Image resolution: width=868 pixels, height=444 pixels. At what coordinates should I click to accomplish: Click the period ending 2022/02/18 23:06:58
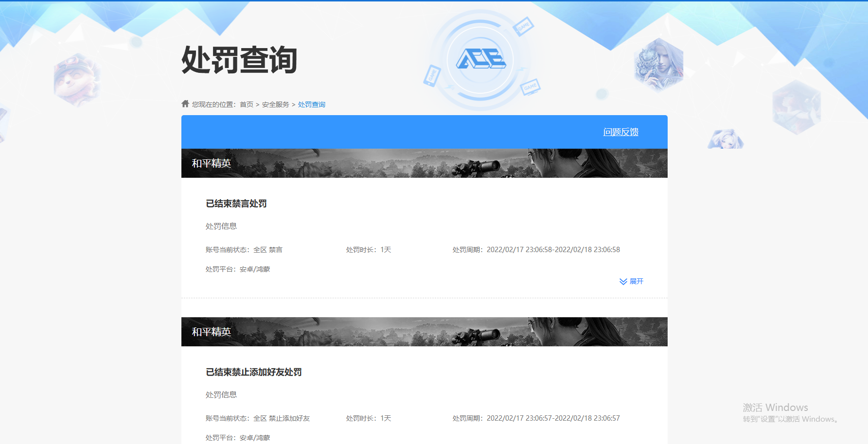pyautogui.click(x=536, y=250)
